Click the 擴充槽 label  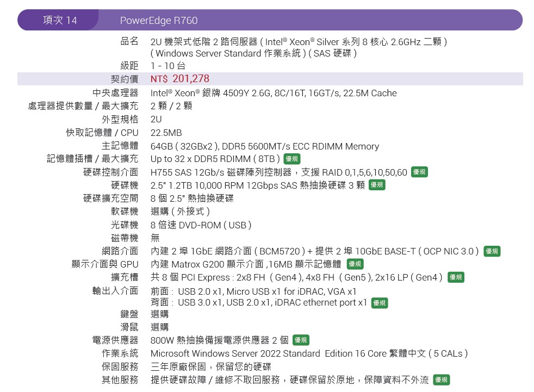[125, 277]
